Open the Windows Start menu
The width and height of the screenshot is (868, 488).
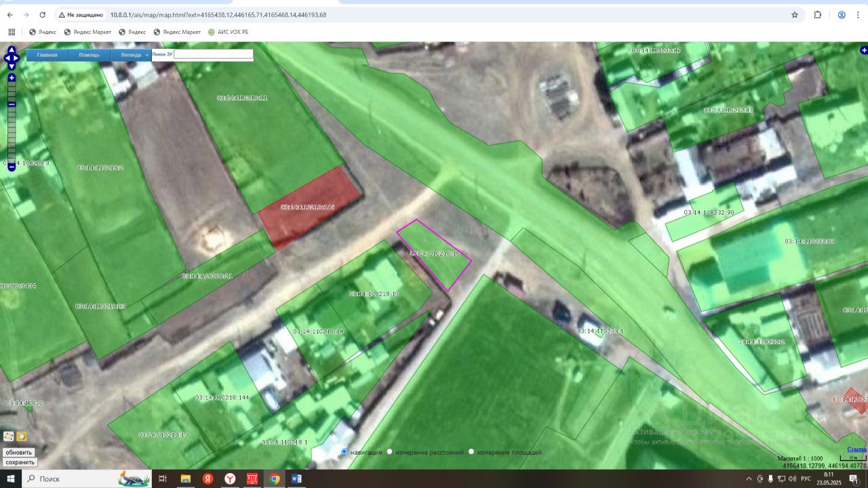pos(11,479)
